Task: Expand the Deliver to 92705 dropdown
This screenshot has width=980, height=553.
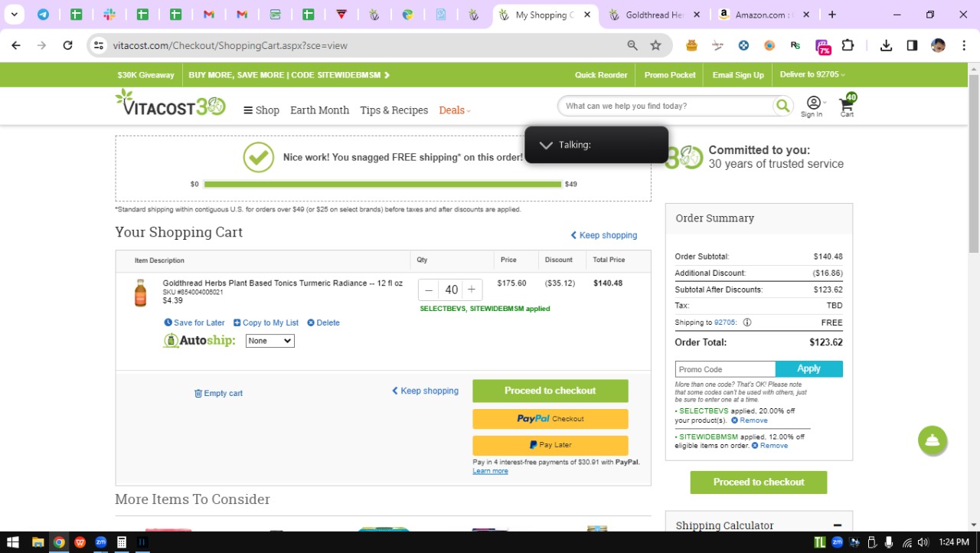Action: [x=812, y=74]
